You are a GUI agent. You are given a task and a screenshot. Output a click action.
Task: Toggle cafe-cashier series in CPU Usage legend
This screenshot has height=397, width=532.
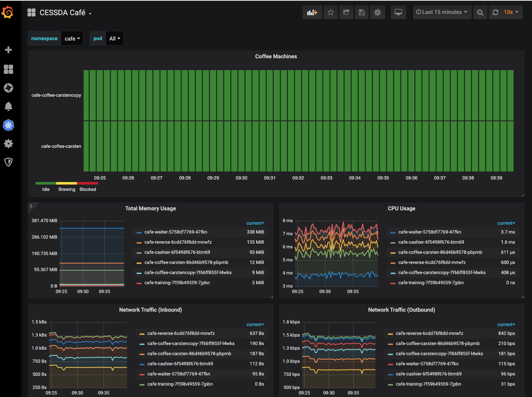(x=431, y=242)
